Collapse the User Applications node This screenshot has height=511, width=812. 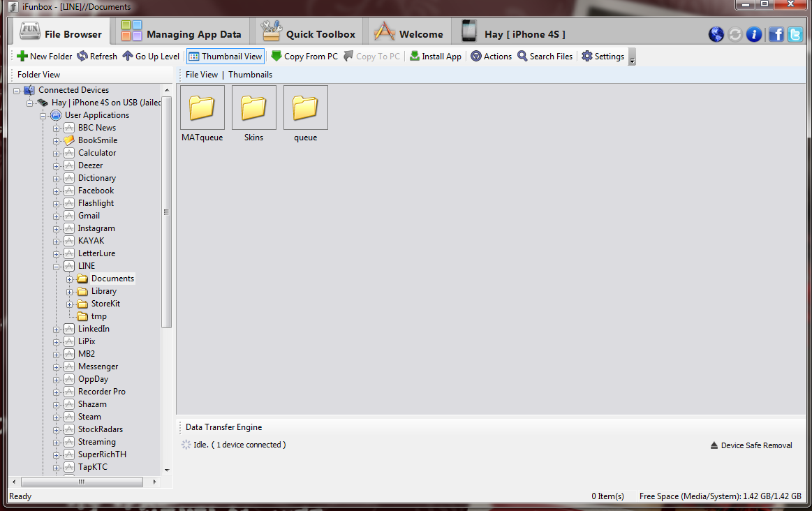(x=43, y=116)
